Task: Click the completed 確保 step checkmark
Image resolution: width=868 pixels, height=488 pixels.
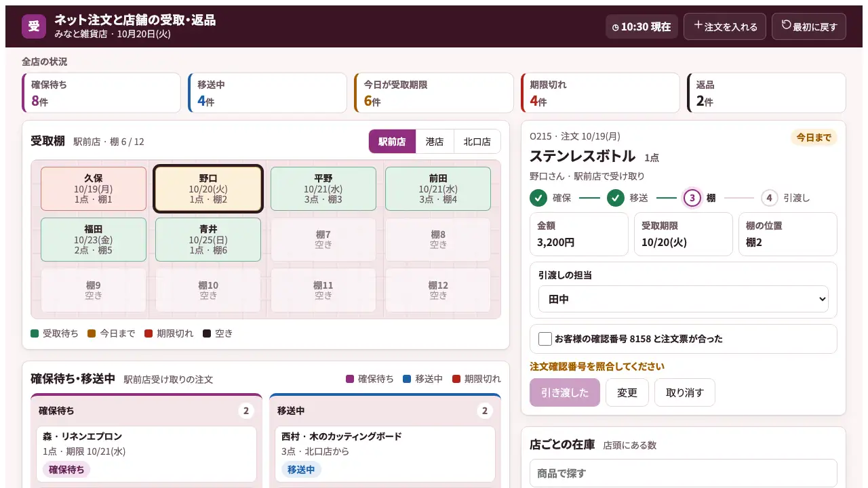Action: pos(538,198)
